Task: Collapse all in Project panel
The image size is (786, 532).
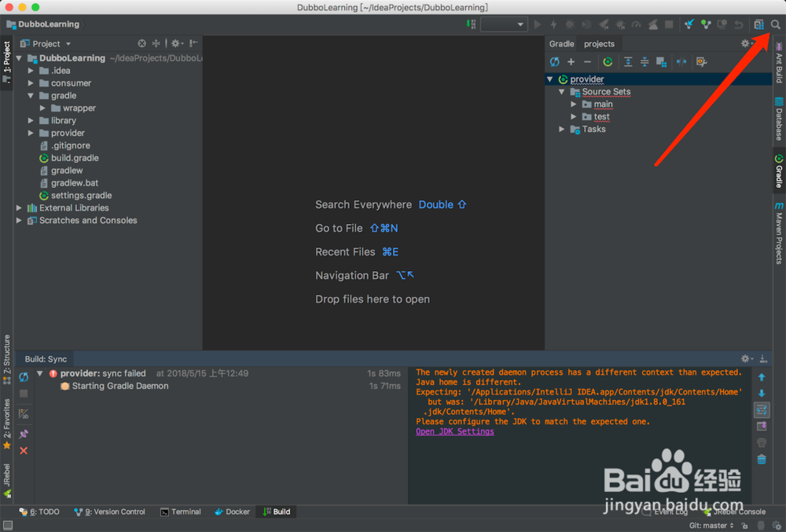Action: (156, 43)
